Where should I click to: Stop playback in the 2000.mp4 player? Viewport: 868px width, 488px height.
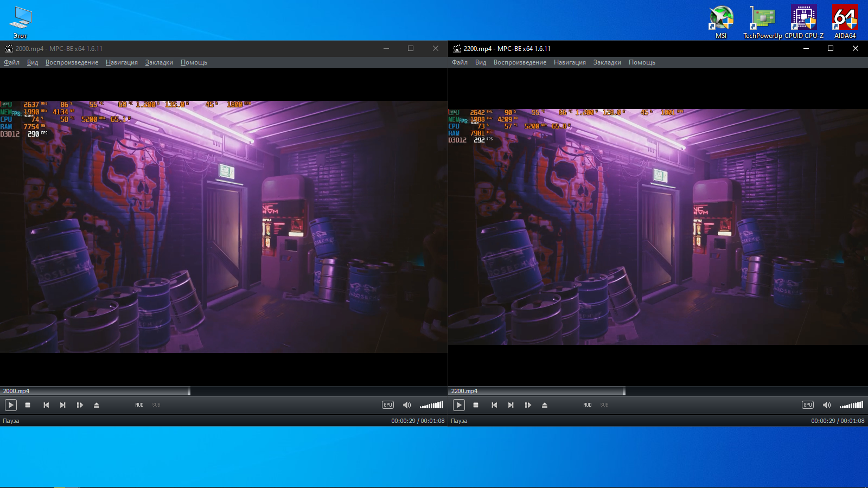[28, 405]
